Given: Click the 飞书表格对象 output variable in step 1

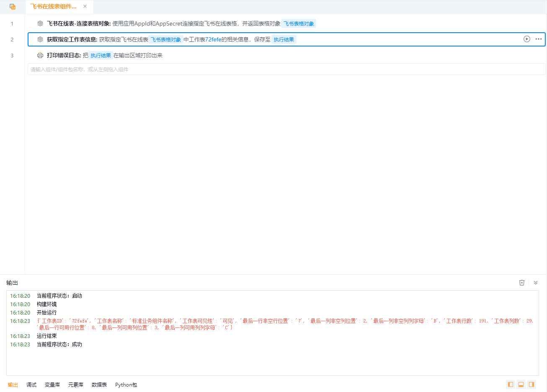Looking at the screenshot, I should point(299,23).
